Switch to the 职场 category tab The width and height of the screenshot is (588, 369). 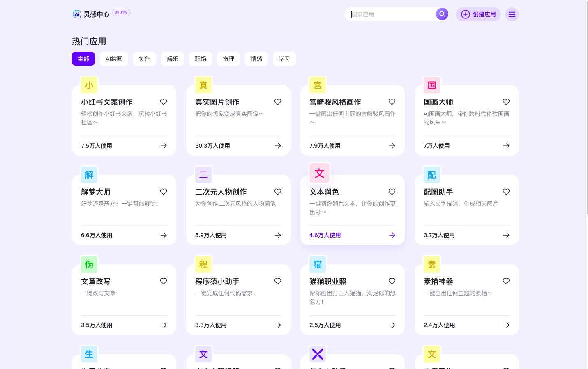tap(201, 59)
